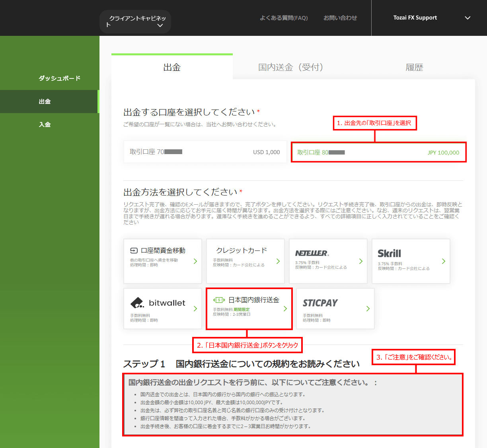Click the chevron arrow on the Skrill card
The width and height of the screenshot is (487, 448).
(x=443, y=262)
